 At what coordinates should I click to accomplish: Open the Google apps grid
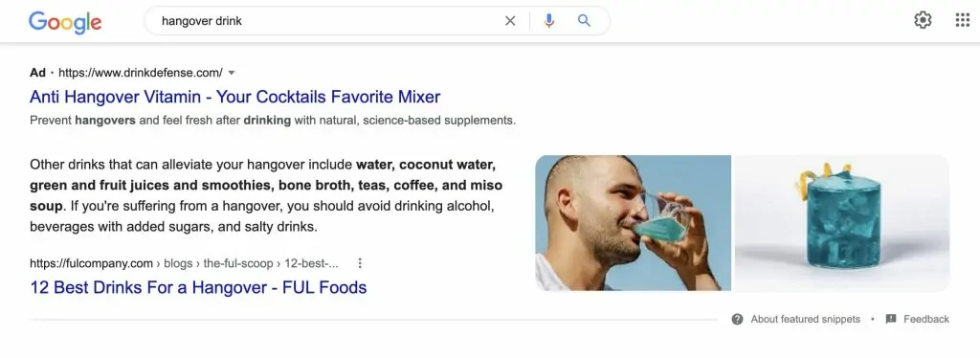[x=963, y=20]
